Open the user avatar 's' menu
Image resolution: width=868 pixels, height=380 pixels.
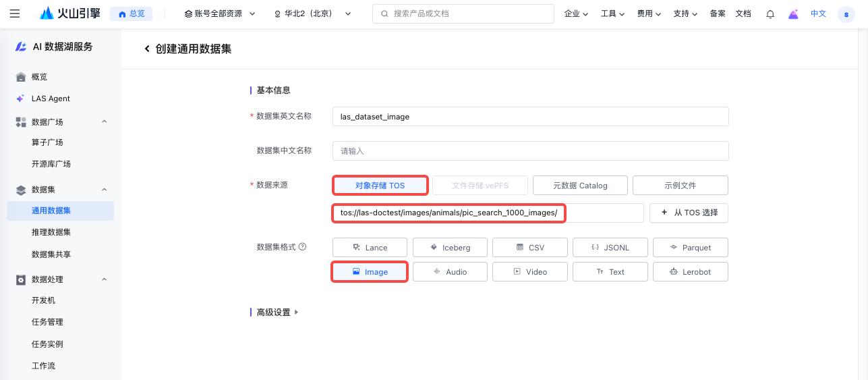pos(846,13)
